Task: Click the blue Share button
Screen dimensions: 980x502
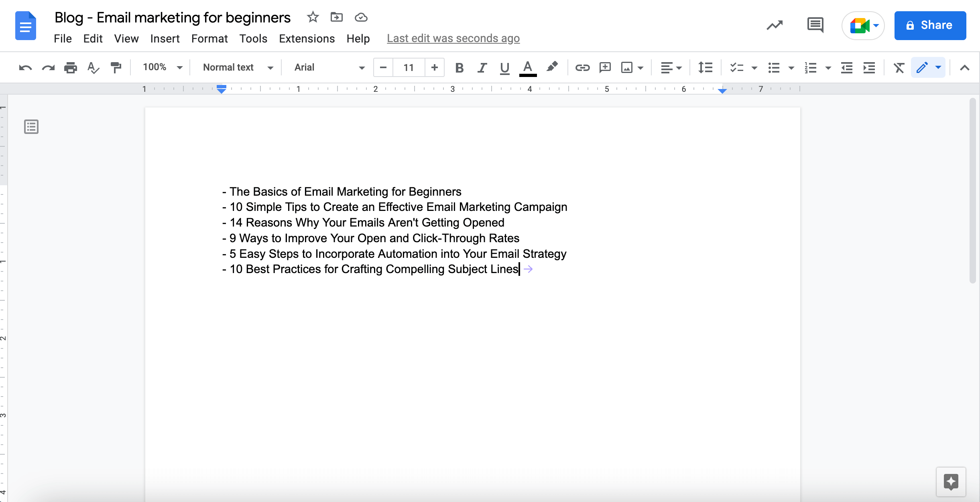Action: [x=930, y=25]
